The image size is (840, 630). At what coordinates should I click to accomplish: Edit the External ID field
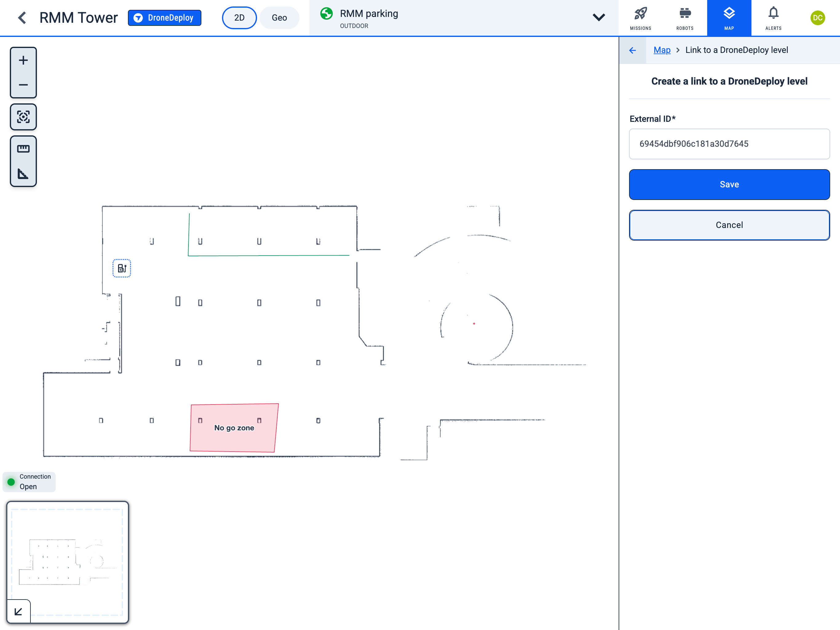[x=729, y=144]
